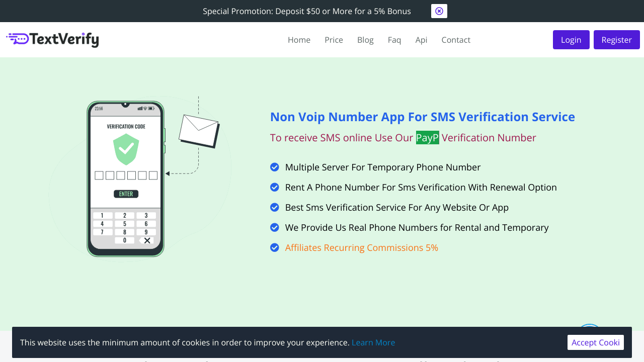Click the TextVerify logo
644x362 pixels.
tap(52, 40)
